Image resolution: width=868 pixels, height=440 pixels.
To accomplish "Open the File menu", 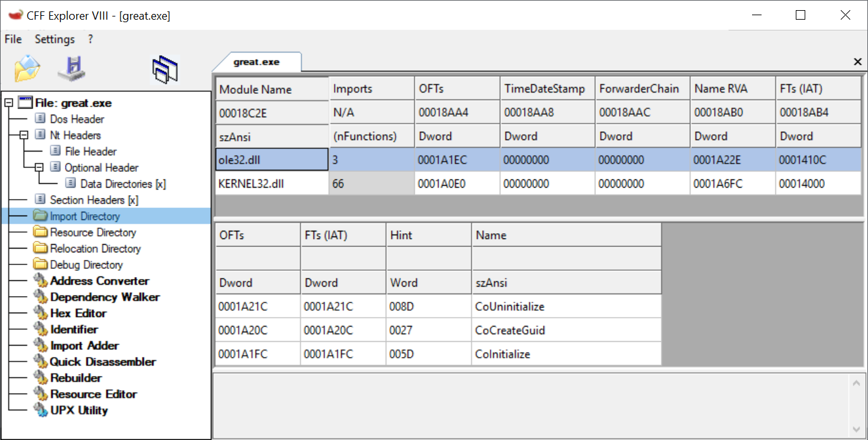I will tap(13, 39).
